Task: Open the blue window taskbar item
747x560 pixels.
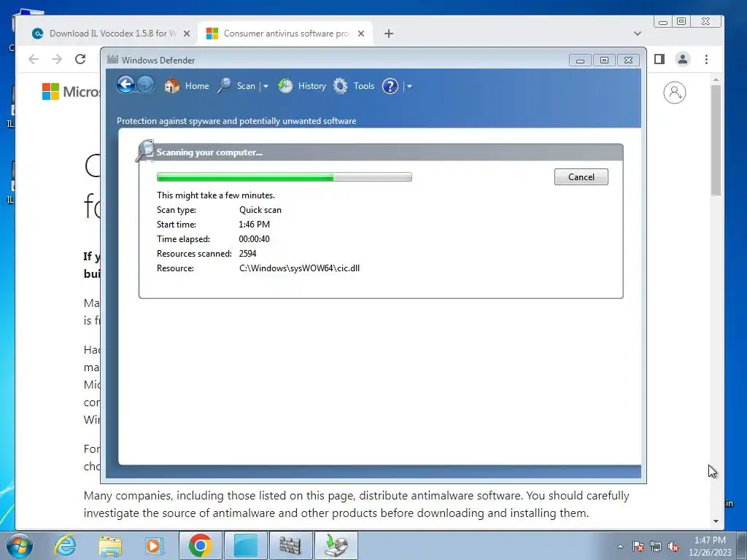Action: click(x=246, y=545)
